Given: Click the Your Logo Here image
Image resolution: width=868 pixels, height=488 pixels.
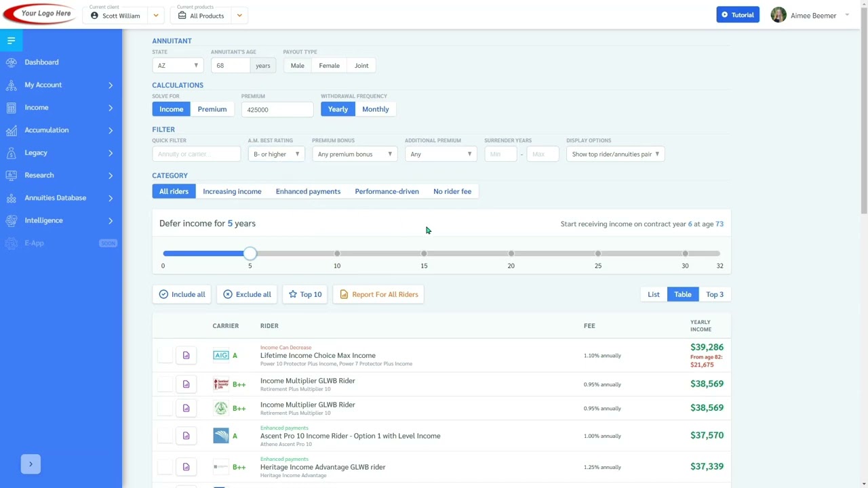Looking at the screenshot, I should [x=40, y=14].
